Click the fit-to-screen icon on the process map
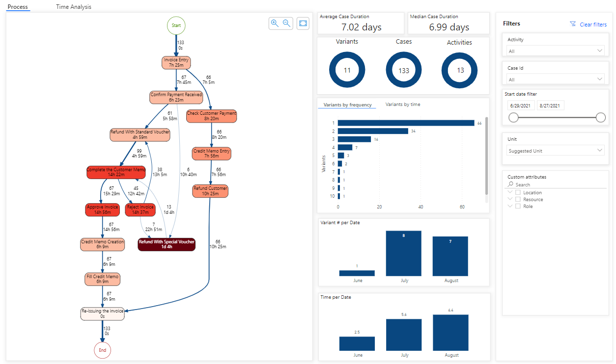The width and height of the screenshot is (616, 364). 303,23
